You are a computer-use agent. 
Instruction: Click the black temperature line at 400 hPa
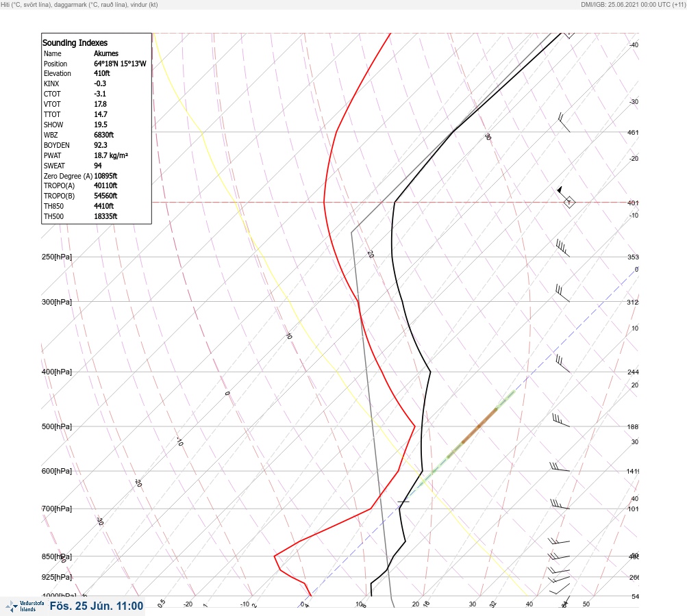[x=430, y=372]
